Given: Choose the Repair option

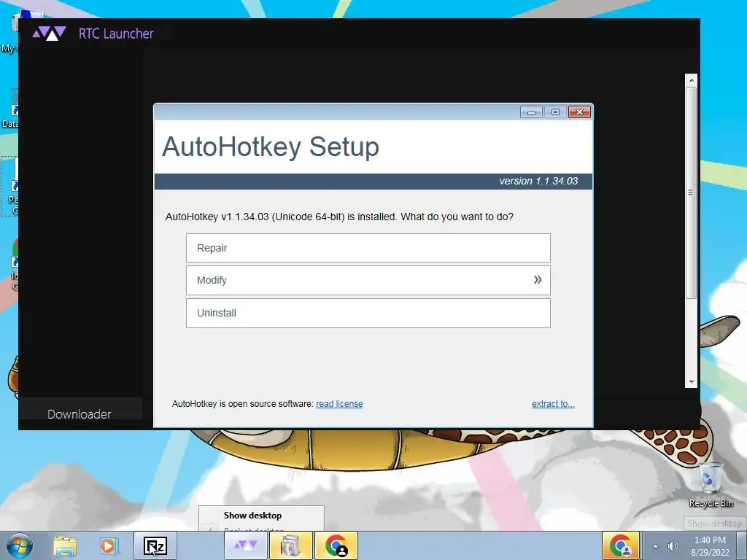Looking at the screenshot, I should coord(368,248).
